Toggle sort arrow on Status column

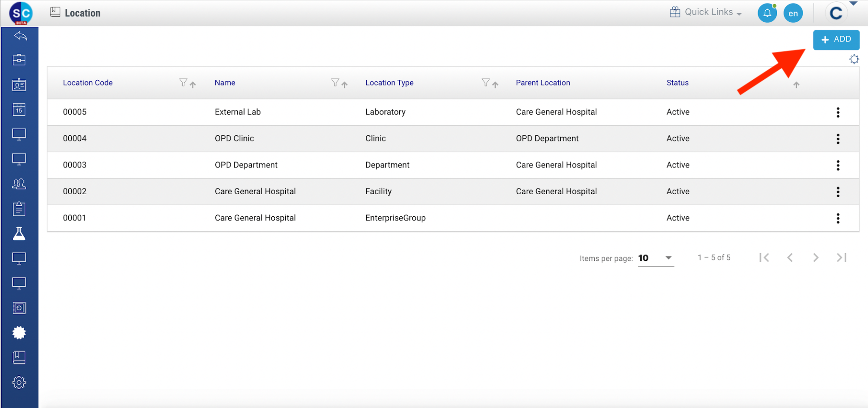pyautogui.click(x=796, y=85)
